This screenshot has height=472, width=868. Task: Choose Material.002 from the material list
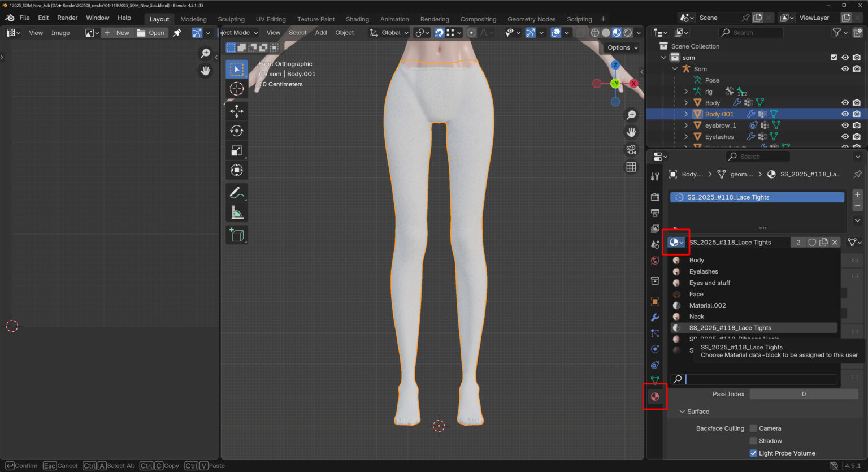point(708,305)
